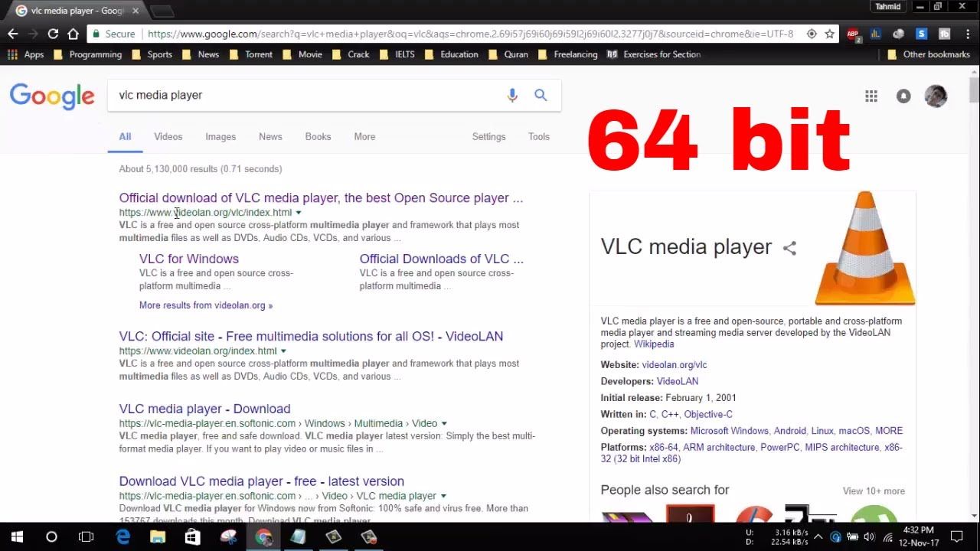Image resolution: width=980 pixels, height=551 pixels.
Task: Click the videolan.org/vlc website link
Action: pyautogui.click(x=675, y=365)
